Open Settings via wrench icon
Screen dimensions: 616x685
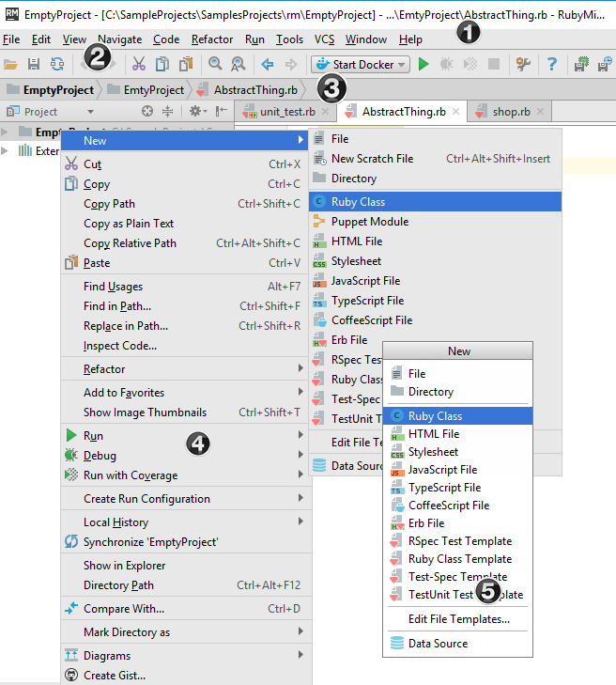click(x=523, y=65)
